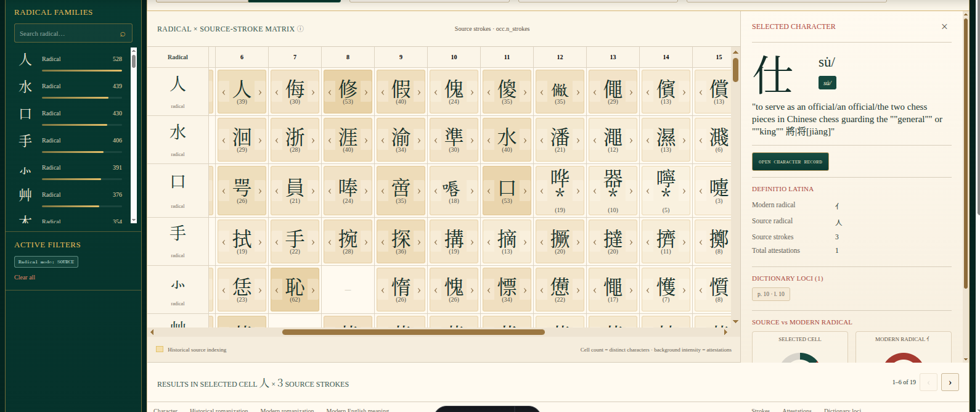The height and width of the screenshot is (412, 980).
Task: Click next chevron in the 探 (36) cell
Action: (419, 242)
